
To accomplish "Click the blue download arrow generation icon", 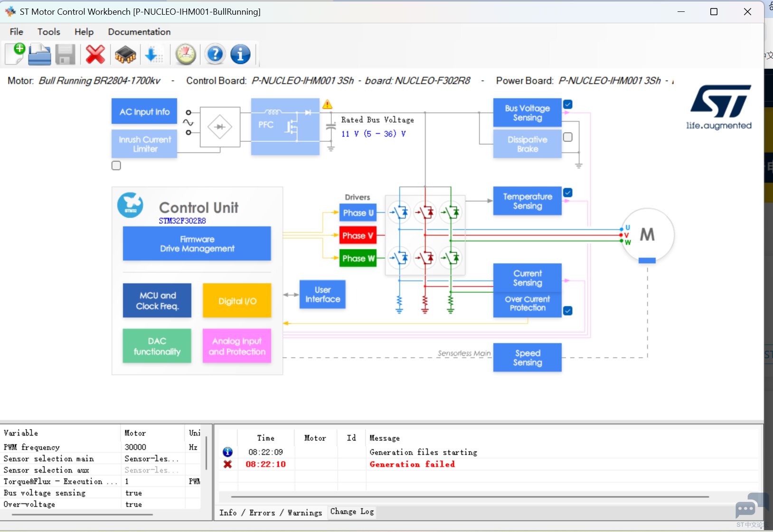I will 153,55.
